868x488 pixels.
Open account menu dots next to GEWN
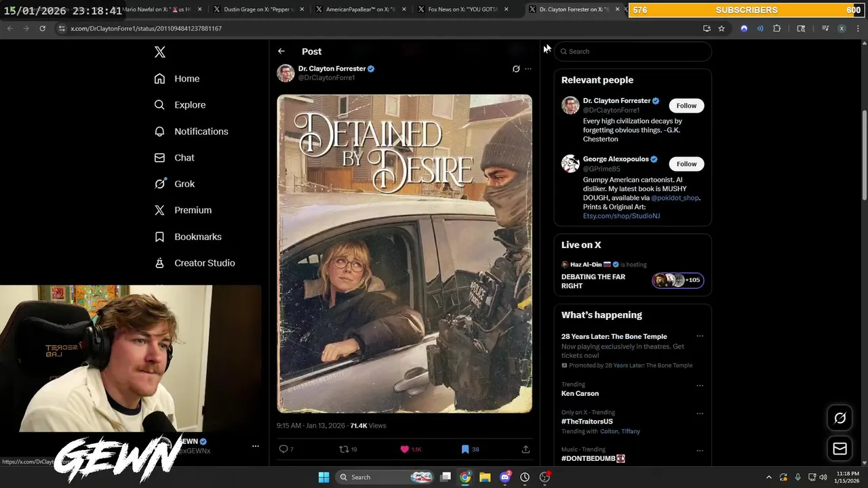pos(256,446)
